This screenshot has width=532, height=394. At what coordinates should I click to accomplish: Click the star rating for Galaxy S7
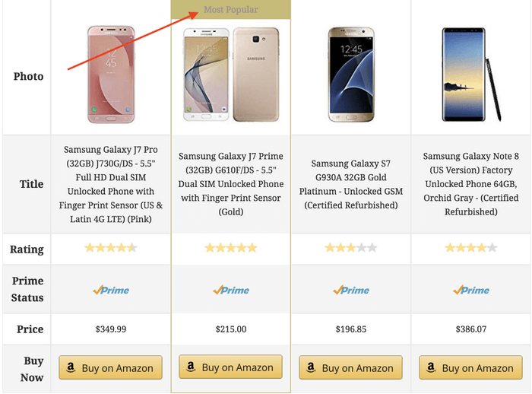(351, 248)
